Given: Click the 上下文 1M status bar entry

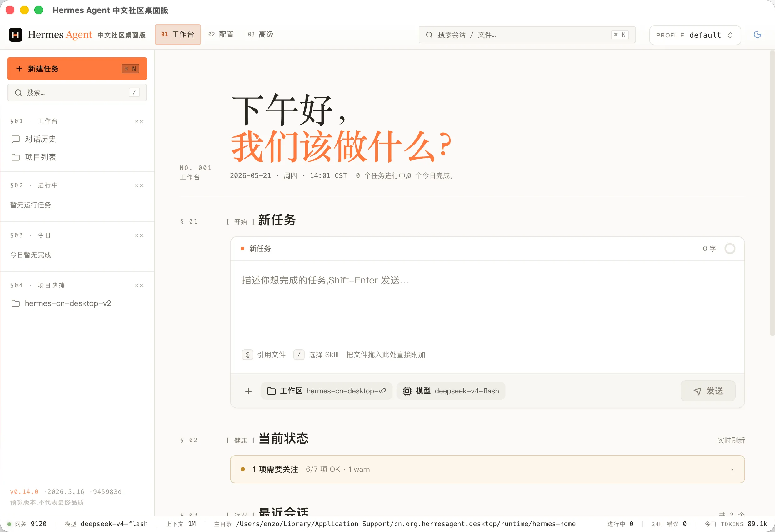Looking at the screenshot, I should pyautogui.click(x=181, y=524).
